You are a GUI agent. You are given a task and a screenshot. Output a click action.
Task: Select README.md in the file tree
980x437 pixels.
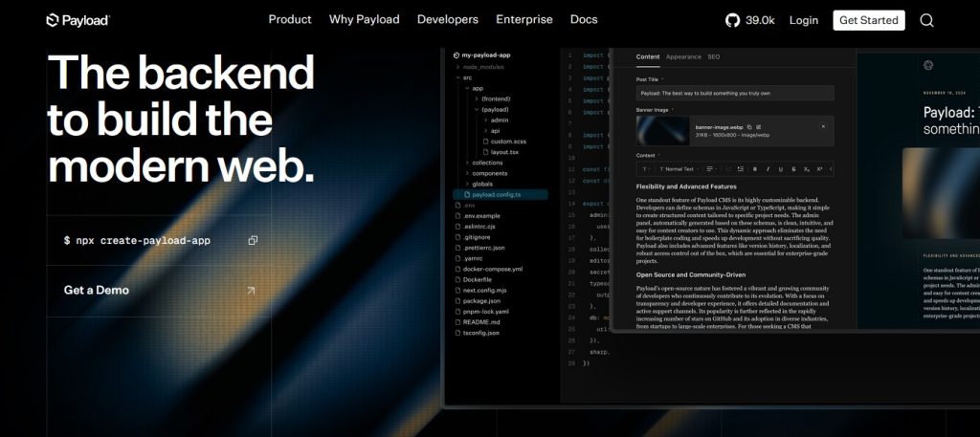click(x=477, y=322)
